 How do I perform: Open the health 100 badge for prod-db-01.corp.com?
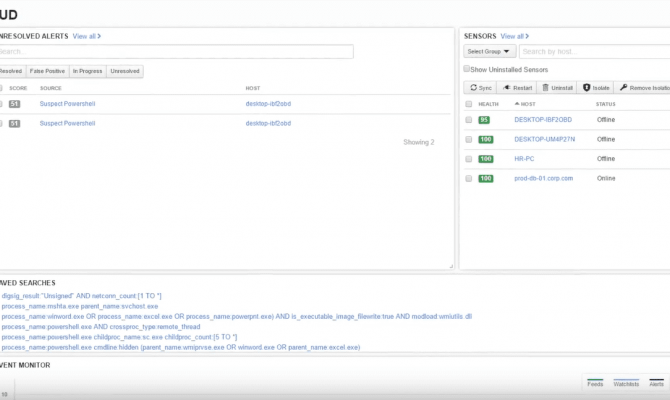click(486, 179)
